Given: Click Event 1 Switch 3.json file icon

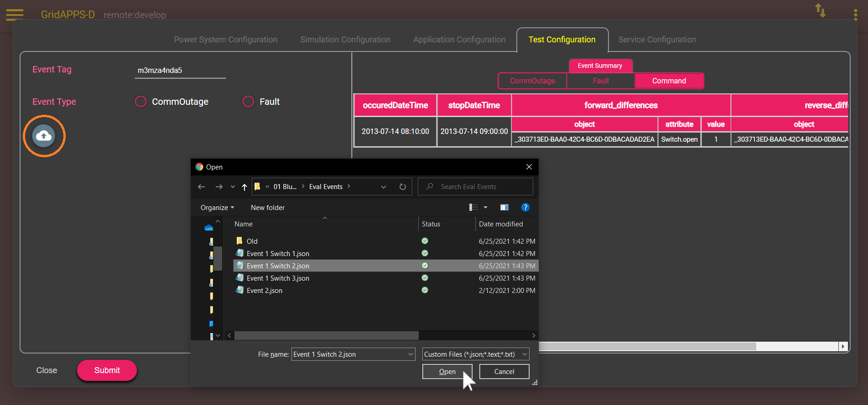Looking at the screenshot, I should coord(239,277).
